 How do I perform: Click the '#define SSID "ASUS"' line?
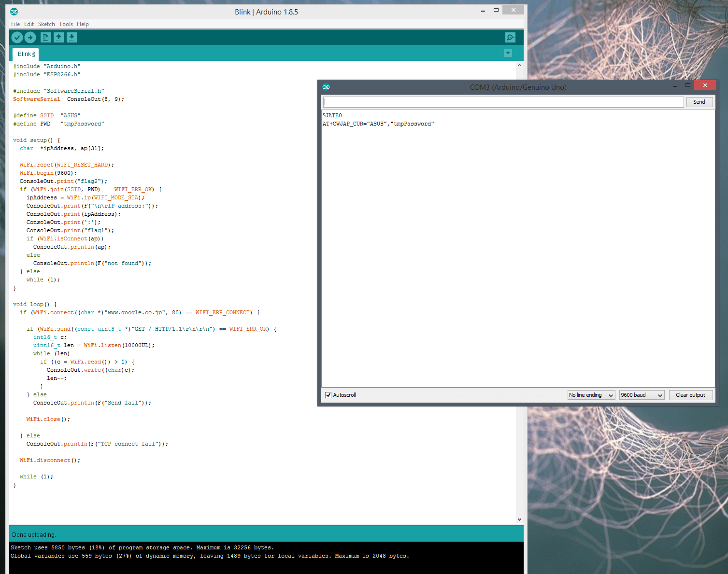(47, 115)
